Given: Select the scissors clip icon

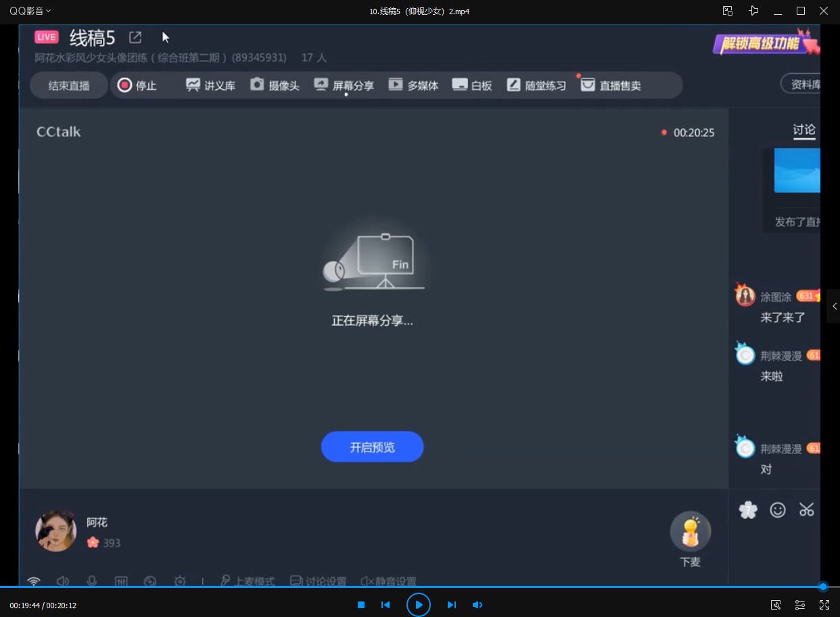Looking at the screenshot, I should click(807, 510).
